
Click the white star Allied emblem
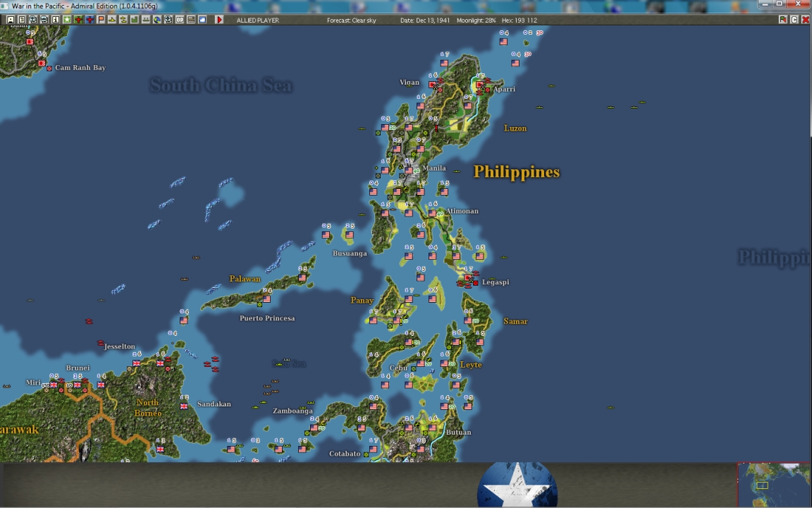coord(517,485)
